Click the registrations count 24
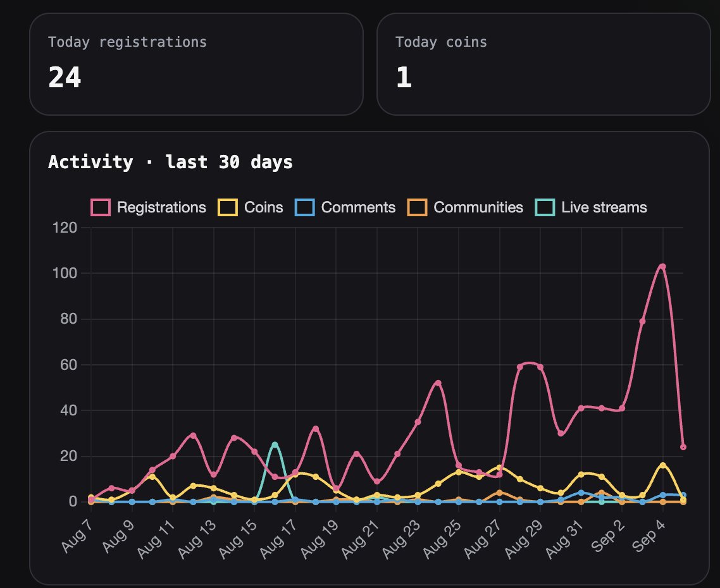Image resolution: width=720 pixels, height=588 pixels. [65, 77]
